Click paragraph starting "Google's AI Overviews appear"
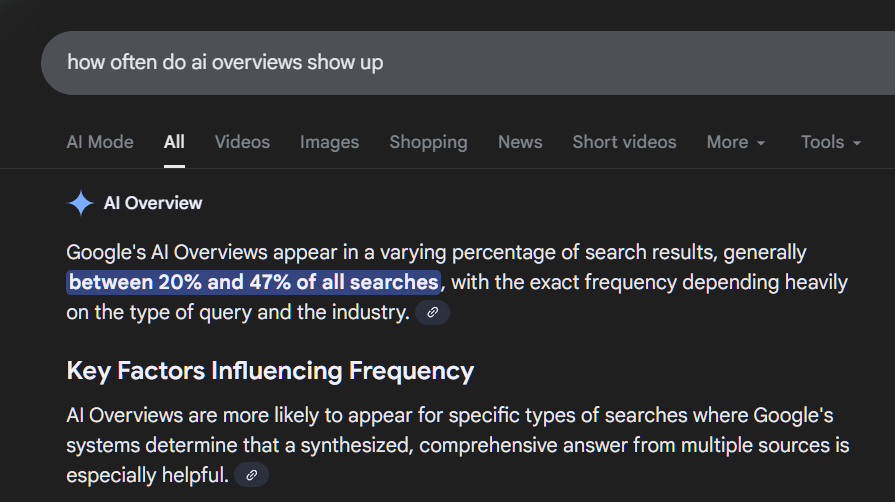This screenshot has height=502, width=895. (436, 253)
